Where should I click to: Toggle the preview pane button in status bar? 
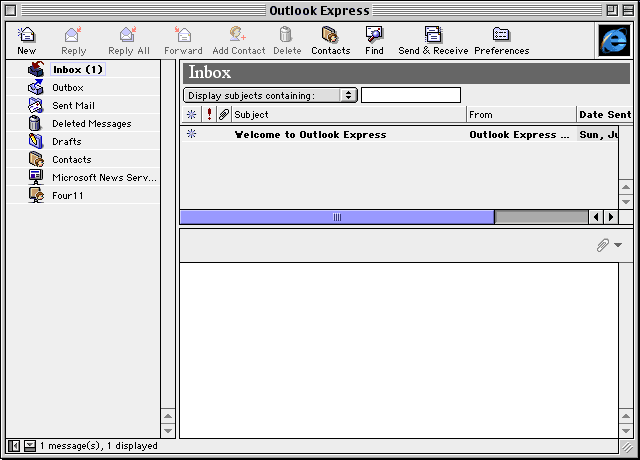[x=29, y=446]
